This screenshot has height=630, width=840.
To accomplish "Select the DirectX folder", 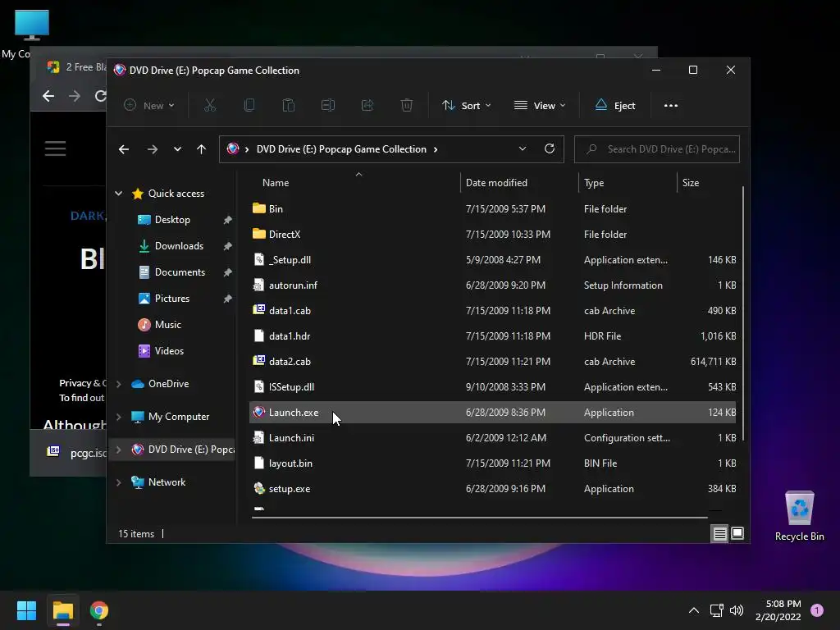I will coord(492,234).
